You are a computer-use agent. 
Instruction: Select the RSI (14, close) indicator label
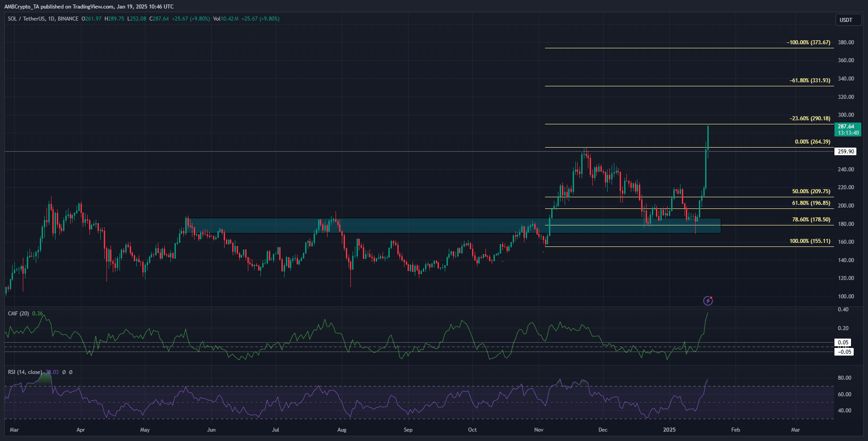pyautogui.click(x=25, y=372)
